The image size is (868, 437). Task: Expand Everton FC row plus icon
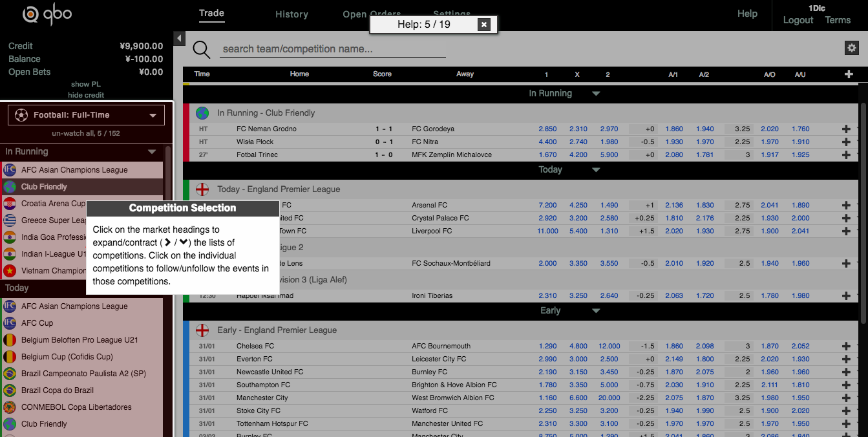(x=847, y=359)
